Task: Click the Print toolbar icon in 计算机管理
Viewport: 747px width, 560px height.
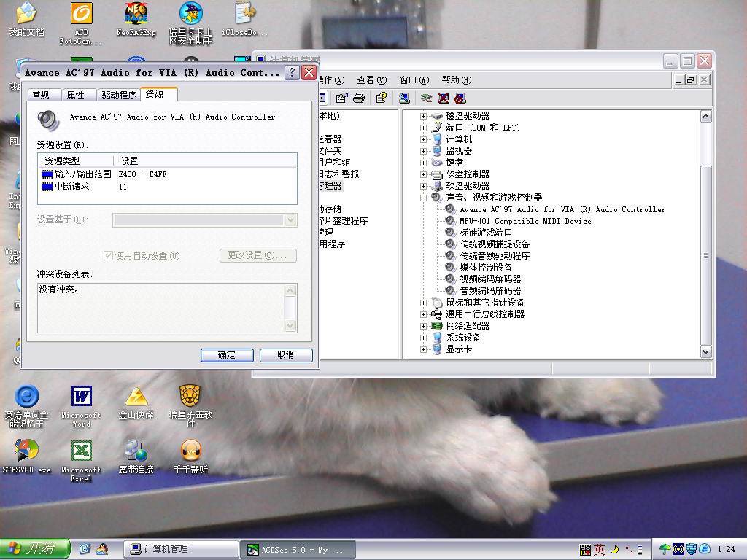Action: 359,98
